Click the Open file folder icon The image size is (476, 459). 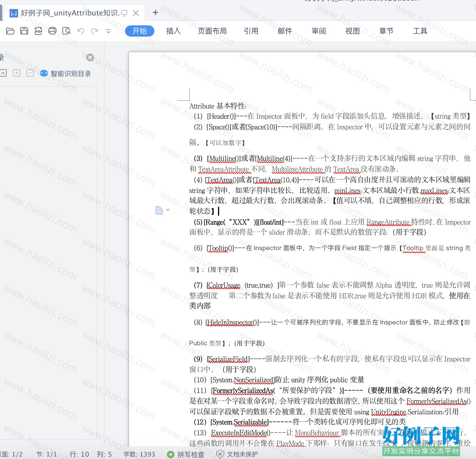click(x=10, y=31)
